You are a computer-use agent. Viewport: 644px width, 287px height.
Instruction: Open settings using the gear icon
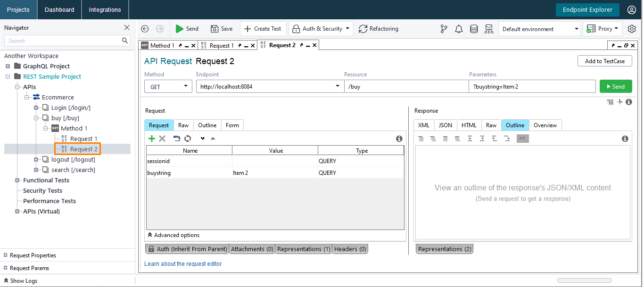(x=632, y=29)
